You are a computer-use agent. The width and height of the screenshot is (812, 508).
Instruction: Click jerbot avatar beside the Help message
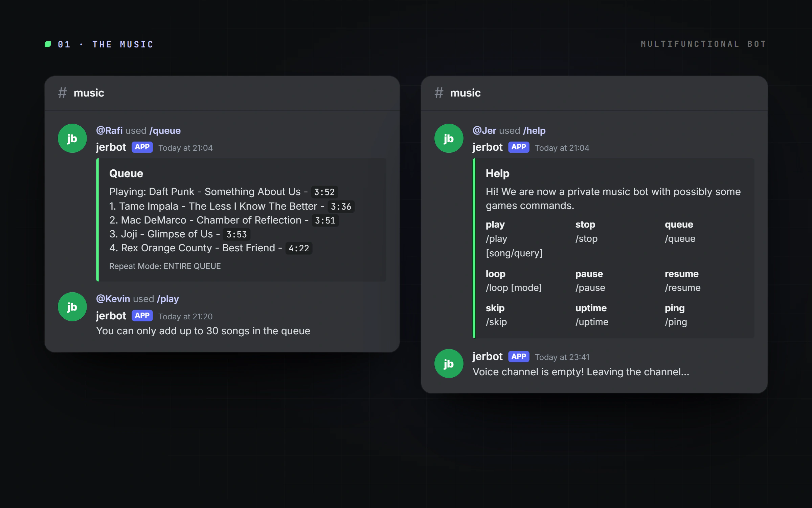point(449,138)
